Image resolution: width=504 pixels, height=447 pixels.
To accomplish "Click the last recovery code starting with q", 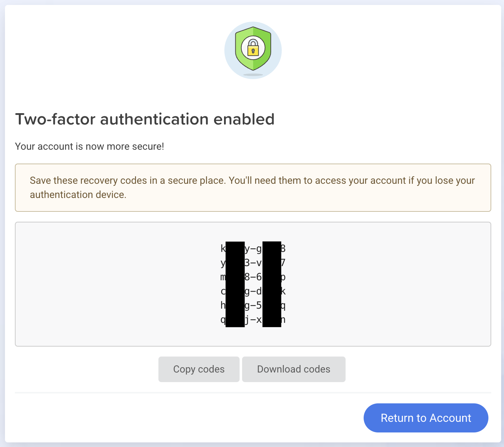I will click(253, 320).
